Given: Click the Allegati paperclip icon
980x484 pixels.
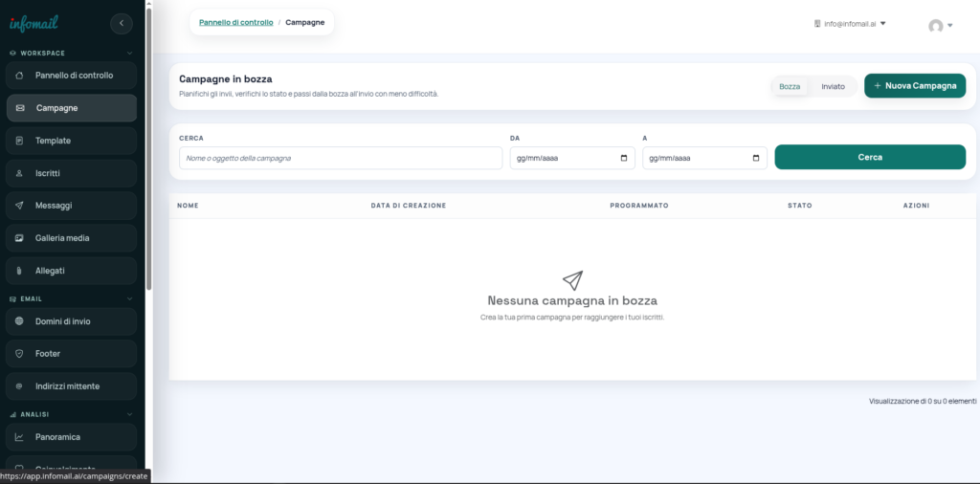Looking at the screenshot, I should pos(20,271).
